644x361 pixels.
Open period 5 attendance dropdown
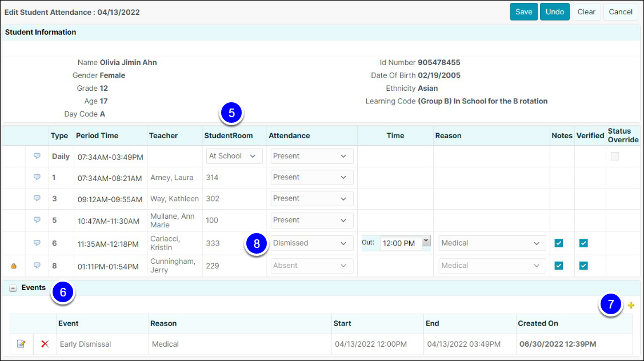point(312,220)
